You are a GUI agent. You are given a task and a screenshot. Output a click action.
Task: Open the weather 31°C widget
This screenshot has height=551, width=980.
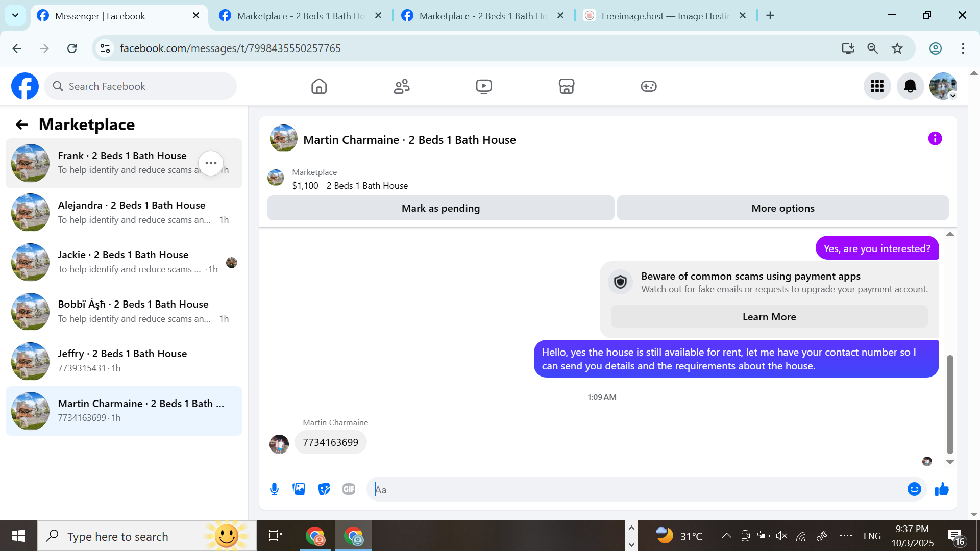pyautogui.click(x=679, y=536)
